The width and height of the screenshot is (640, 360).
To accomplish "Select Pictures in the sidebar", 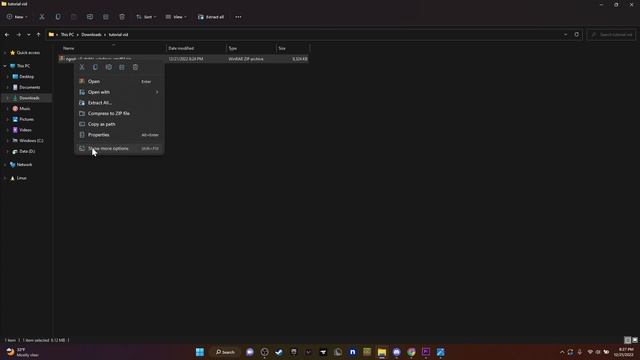I will [x=26, y=119].
